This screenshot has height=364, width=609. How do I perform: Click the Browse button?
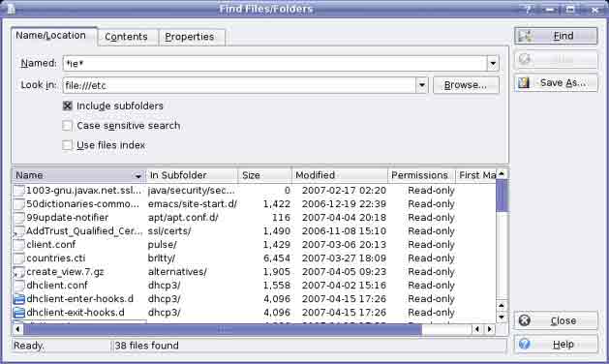click(x=466, y=84)
